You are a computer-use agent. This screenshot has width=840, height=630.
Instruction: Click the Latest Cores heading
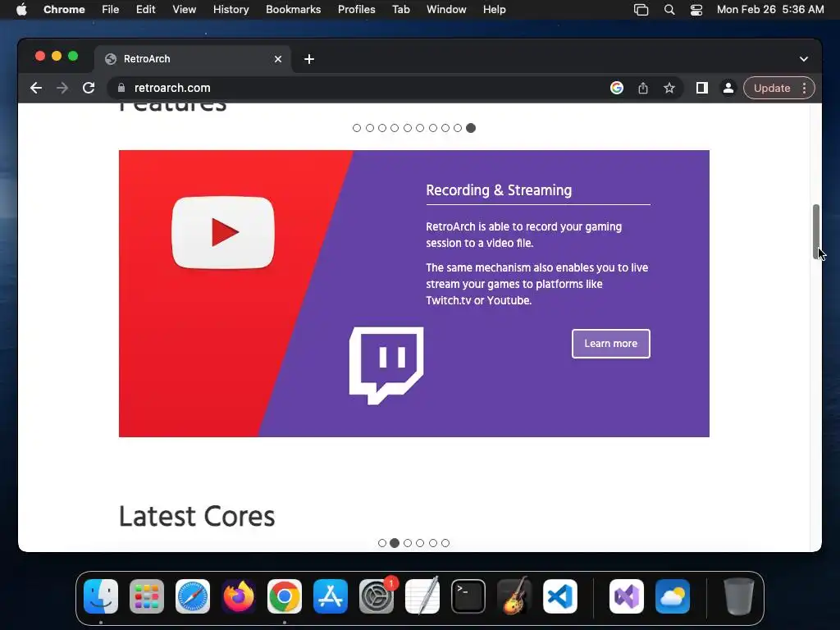[x=197, y=517]
